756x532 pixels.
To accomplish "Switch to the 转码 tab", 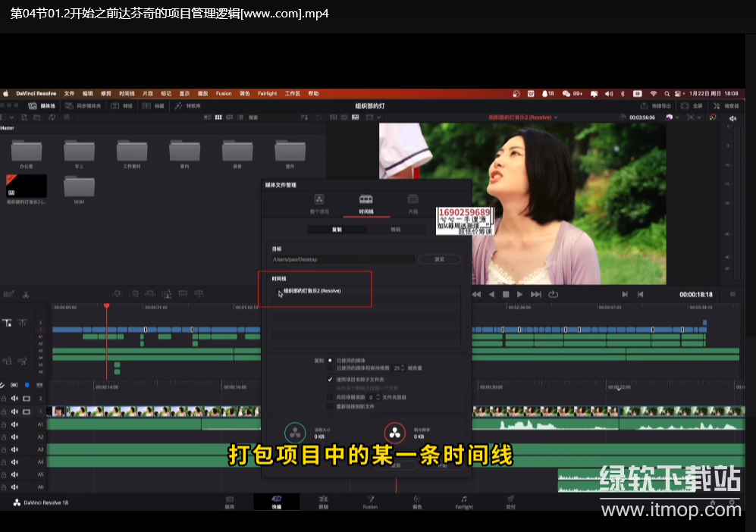I will (395, 229).
